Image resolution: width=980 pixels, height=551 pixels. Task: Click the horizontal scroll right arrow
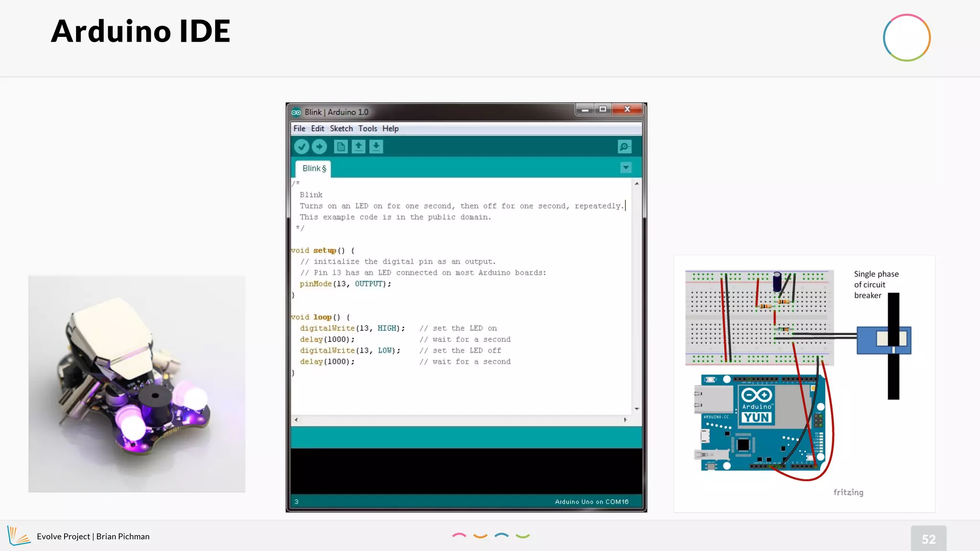tap(625, 420)
